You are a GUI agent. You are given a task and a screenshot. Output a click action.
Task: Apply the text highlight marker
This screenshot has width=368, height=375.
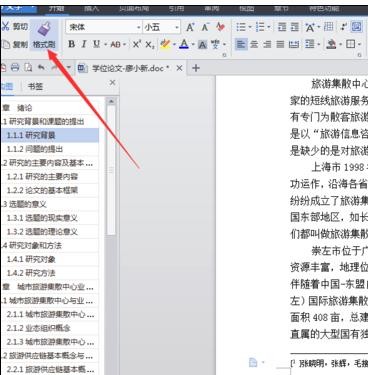click(x=165, y=44)
